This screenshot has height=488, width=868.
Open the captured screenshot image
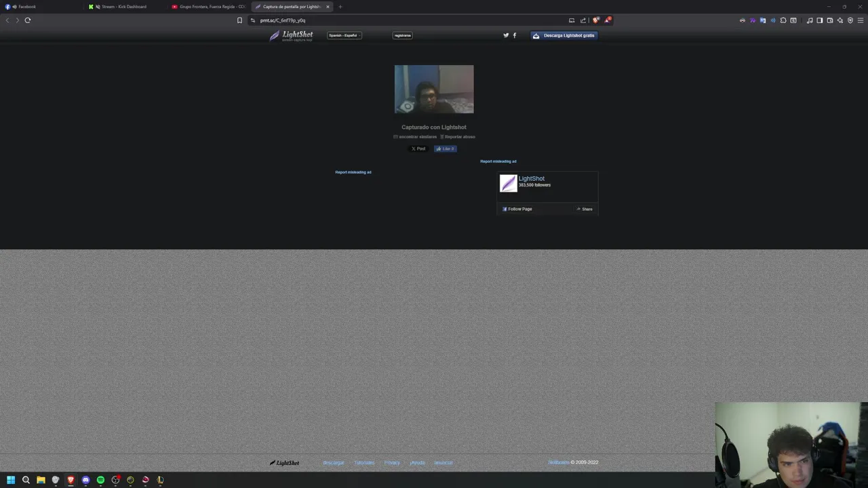click(x=434, y=89)
